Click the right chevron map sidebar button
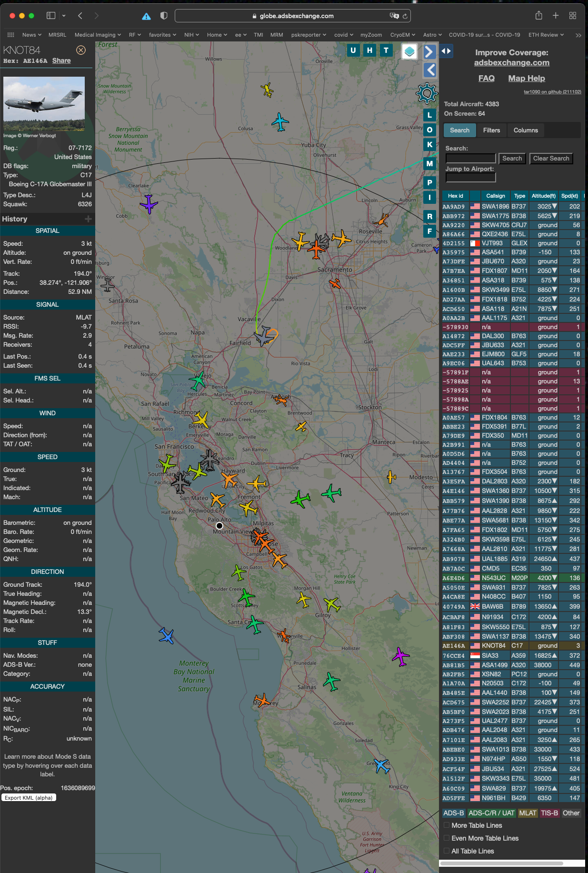 click(429, 51)
